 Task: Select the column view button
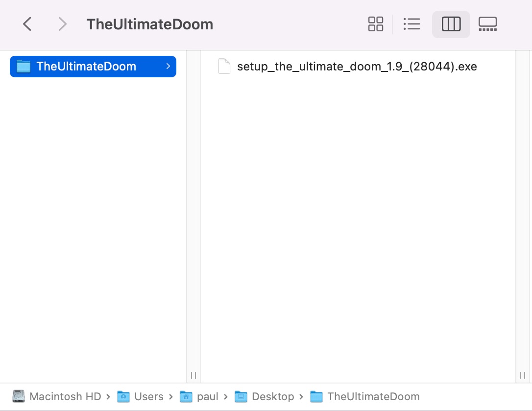pos(451,24)
